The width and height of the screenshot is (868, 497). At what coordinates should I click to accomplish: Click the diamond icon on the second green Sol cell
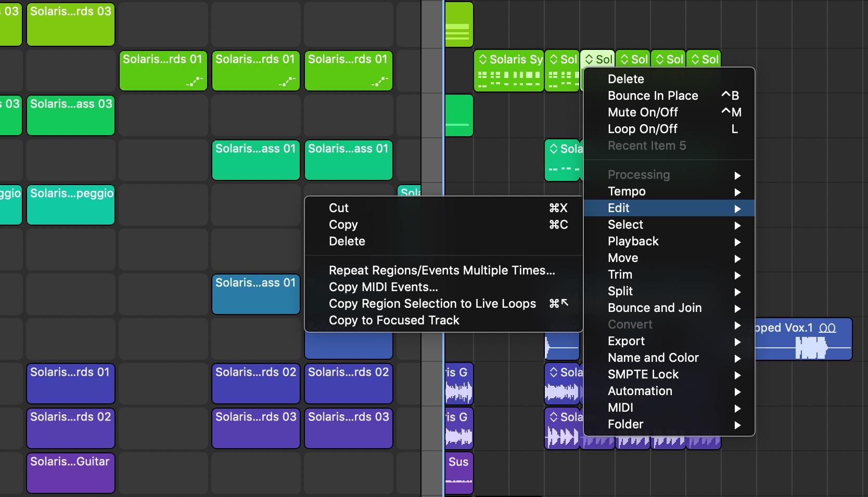click(553, 59)
